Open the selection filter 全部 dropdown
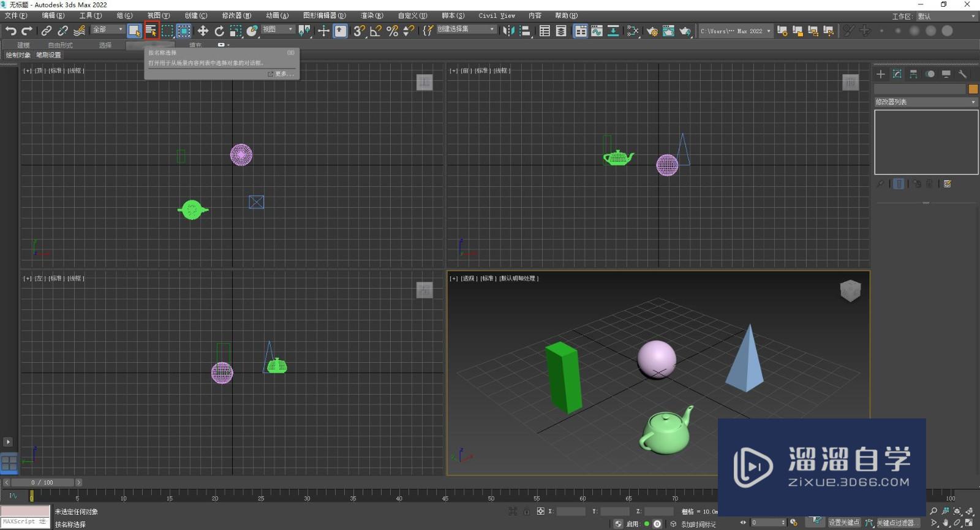This screenshot has width=980, height=530. point(108,29)
